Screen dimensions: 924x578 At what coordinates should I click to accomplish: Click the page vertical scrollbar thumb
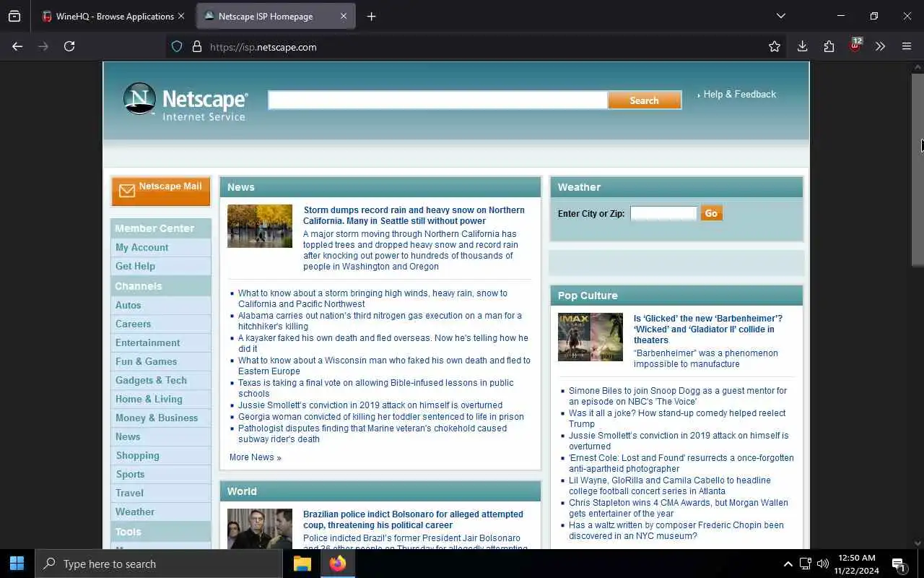[x=918, y=169]
